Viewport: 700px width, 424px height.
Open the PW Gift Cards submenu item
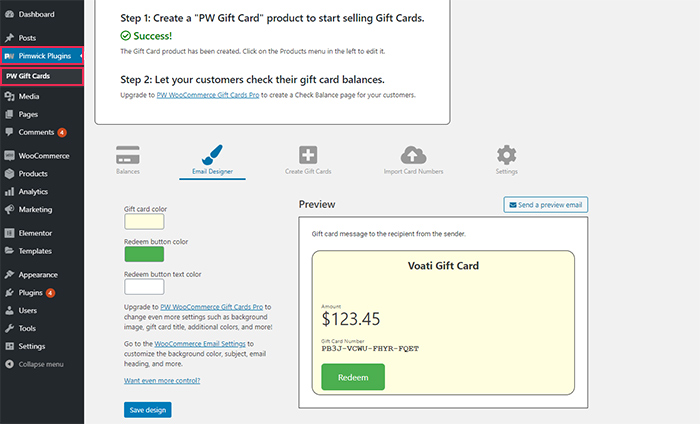pyautogui.click(x=42, y=76)
